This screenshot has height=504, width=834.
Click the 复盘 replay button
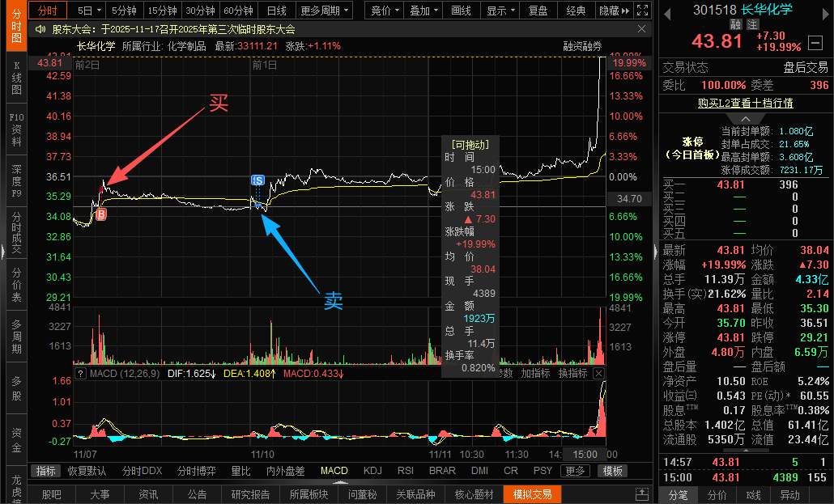click(538, 10)
